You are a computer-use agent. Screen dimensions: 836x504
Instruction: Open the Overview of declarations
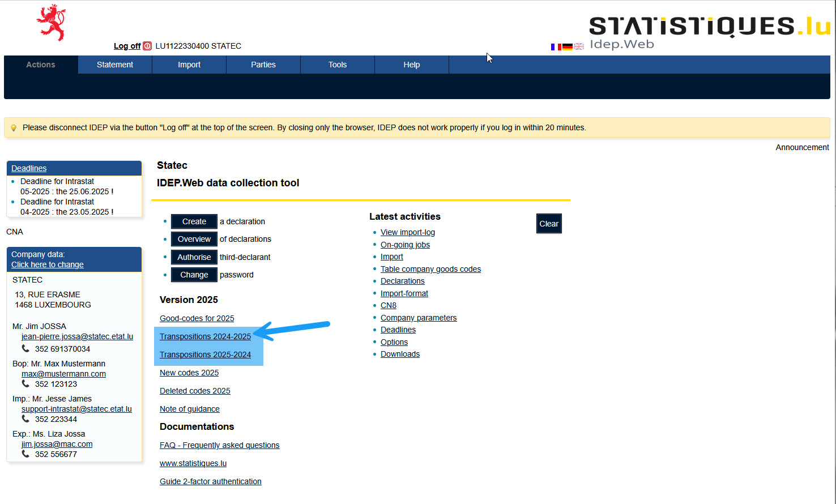click(x=194, y=239)
